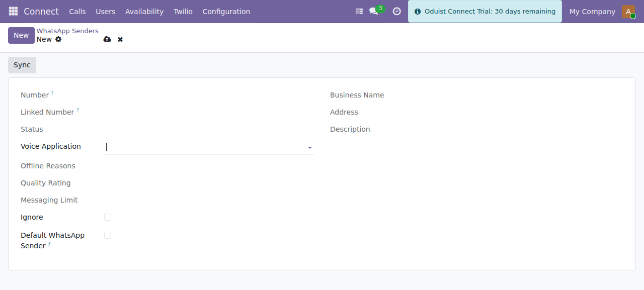Open the user avatar menu
Screen dimensions: 644x290
pyautogui.click(x=628, y=11)
